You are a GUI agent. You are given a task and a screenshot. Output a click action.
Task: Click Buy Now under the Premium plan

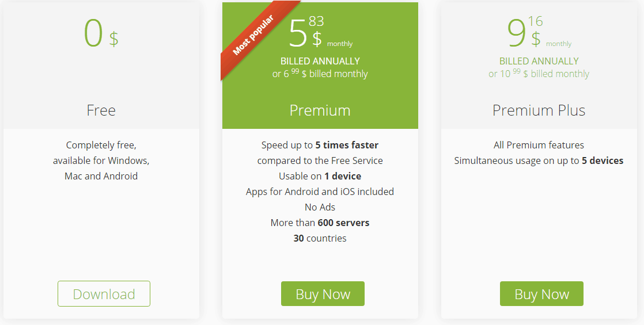click(323, 294)
